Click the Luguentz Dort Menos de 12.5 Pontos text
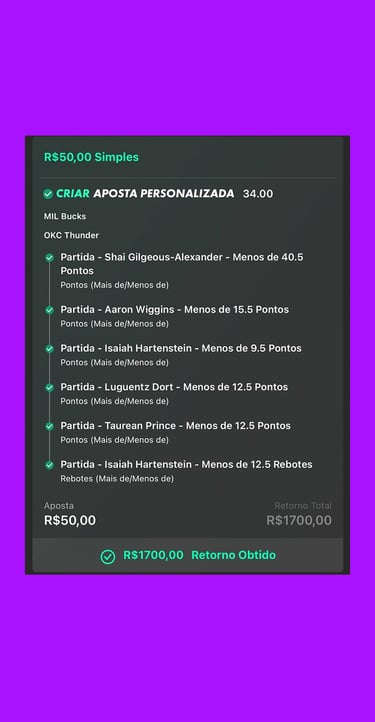This screenshot has width=375, height=722. point(174,387)
